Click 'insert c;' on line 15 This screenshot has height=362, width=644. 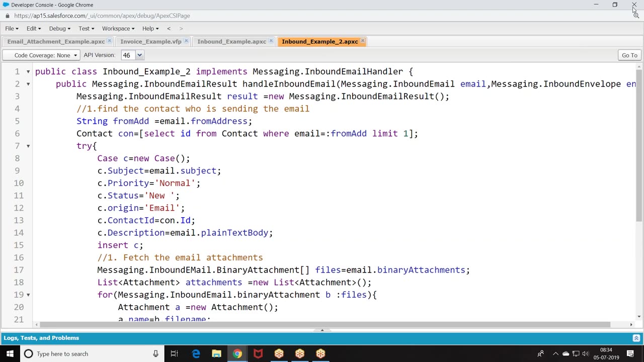[x=120, y=245]
